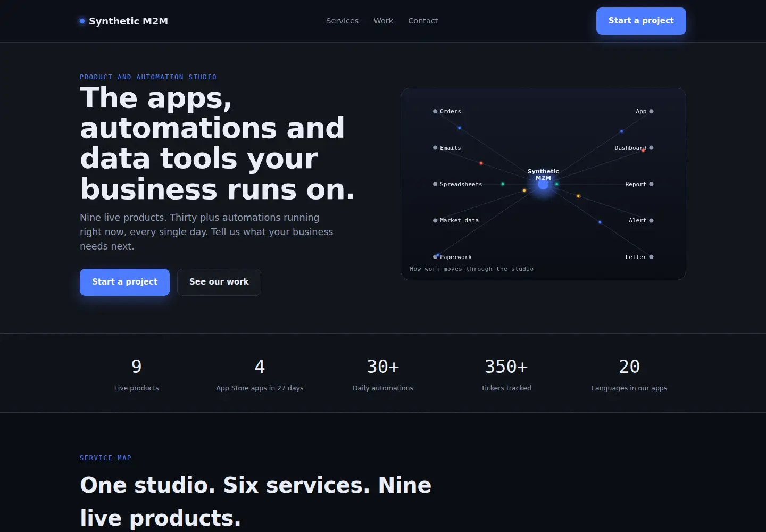This screenshot has width=766, height=532.
Task: Click the 'How work moves through the studio' caption
Action: 471,269
